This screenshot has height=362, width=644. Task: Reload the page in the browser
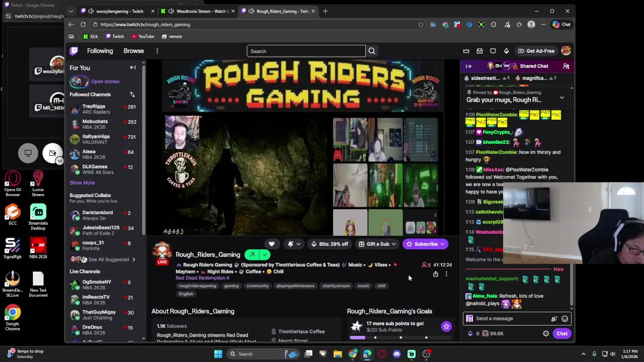[x=83, y=24]
